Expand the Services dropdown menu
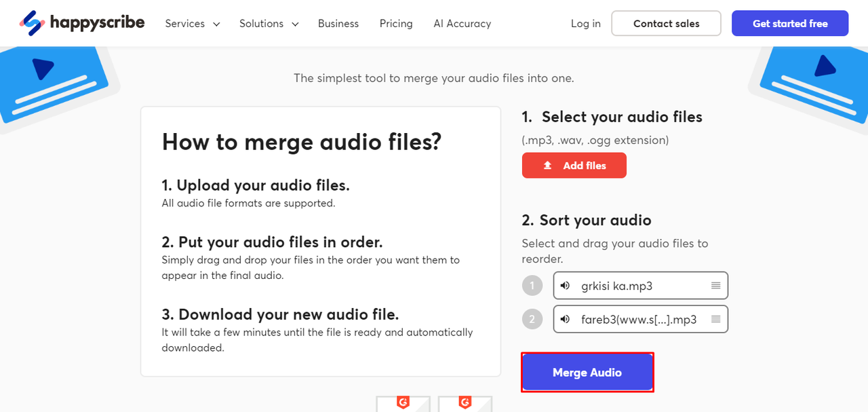This screenshot has height=412, width=868. tap(193, 23)
